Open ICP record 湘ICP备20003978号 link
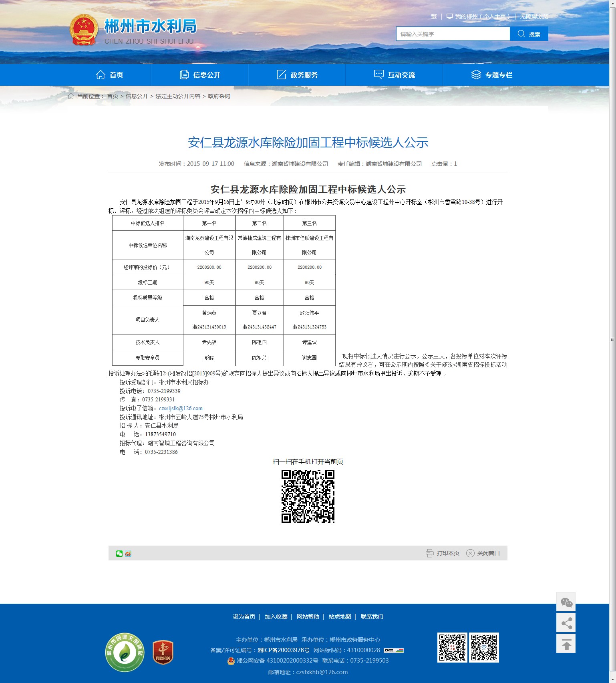Viewport: 616px width, 683px height. point(284,650)
